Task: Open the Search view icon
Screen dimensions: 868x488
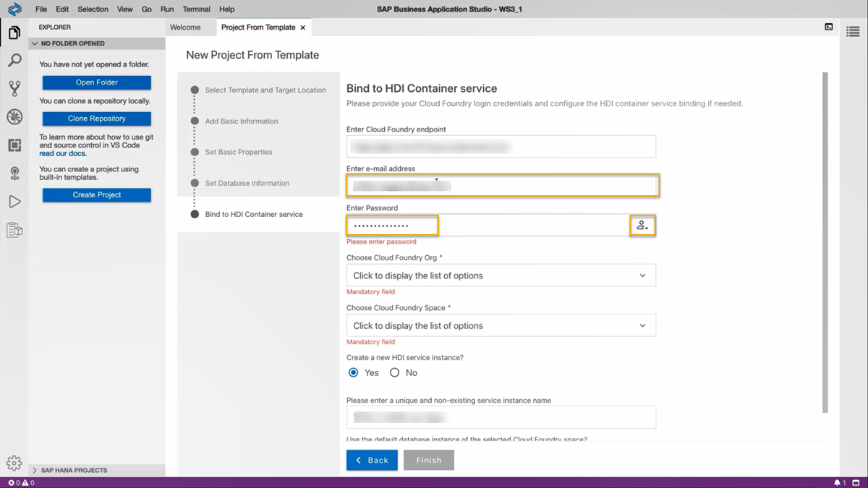Action: (14, 61)
